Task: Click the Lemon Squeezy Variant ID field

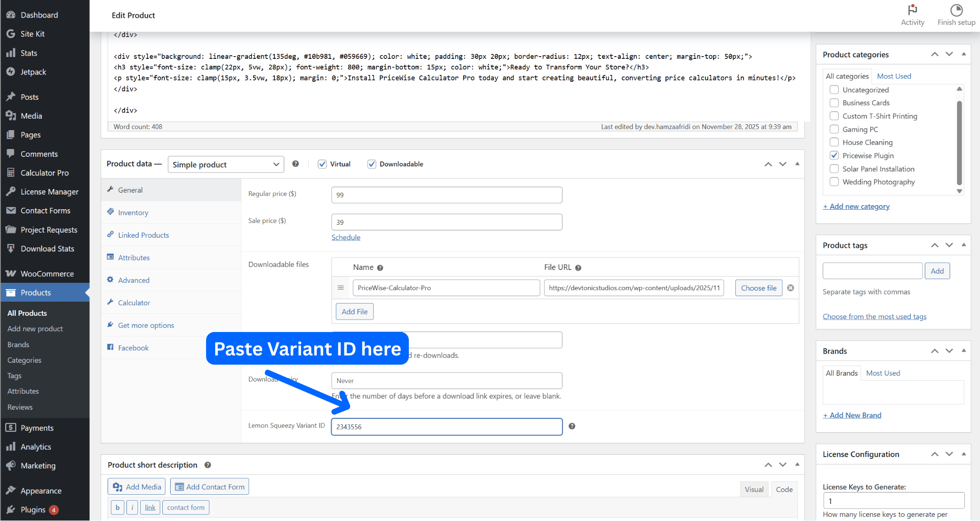Action: (x=446, y=427)
